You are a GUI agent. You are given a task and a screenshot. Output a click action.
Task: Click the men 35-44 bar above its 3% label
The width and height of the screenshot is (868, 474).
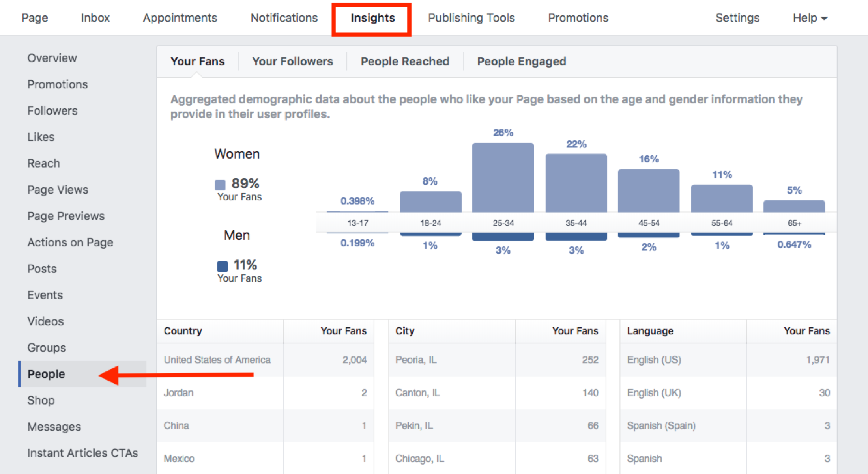pyautogui.click(x=576, y=237)
